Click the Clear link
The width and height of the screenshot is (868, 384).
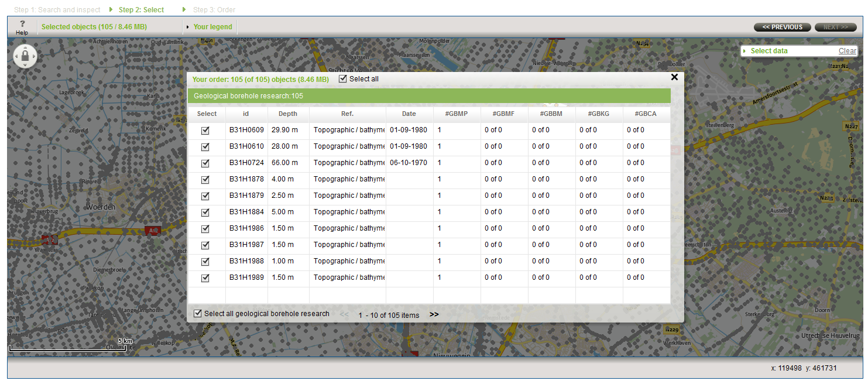pos(847,51)
